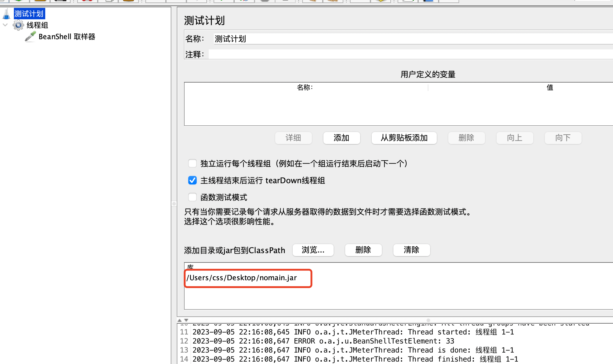This screenshot has width=613, height=364.
Task: Enable 函数测试模式 checkbox
Action: (x=192, y=197)
